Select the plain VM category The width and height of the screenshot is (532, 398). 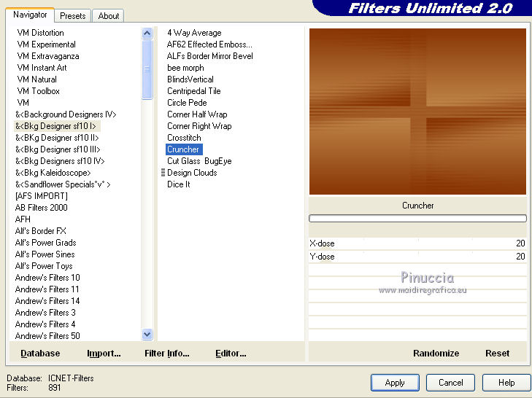[23, 103]
